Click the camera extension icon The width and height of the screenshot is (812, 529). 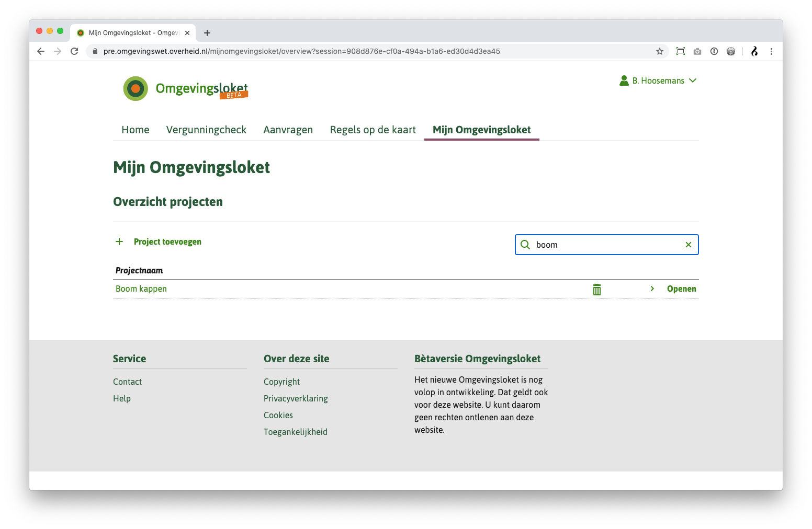click(697, 51)
